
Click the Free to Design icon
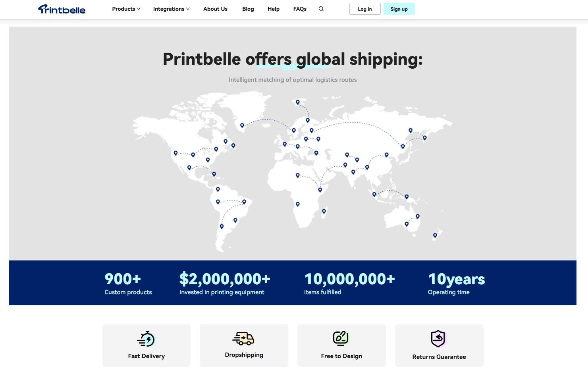pyautogui.click(x=341, y=338)
